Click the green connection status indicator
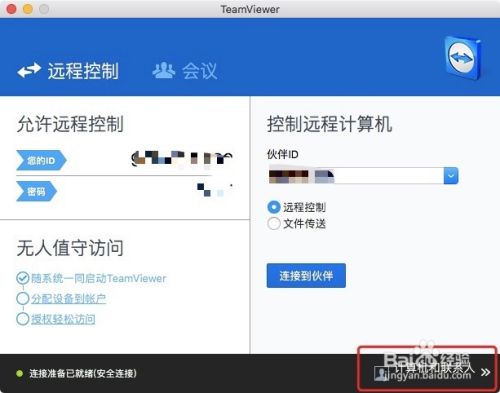The width and height of the screenshot is (500, 393). [x=20, y=373]
